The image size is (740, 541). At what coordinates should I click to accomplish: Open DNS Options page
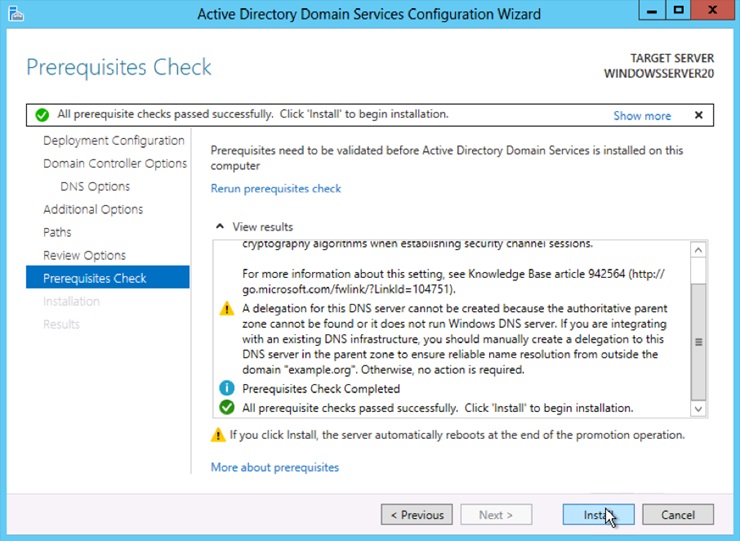pyautogui.click(x=95, y=186)
